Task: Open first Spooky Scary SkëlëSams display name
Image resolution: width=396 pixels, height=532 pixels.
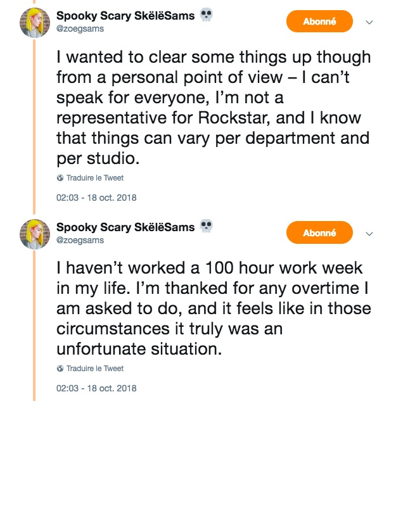Action: [x=125, y=15]
